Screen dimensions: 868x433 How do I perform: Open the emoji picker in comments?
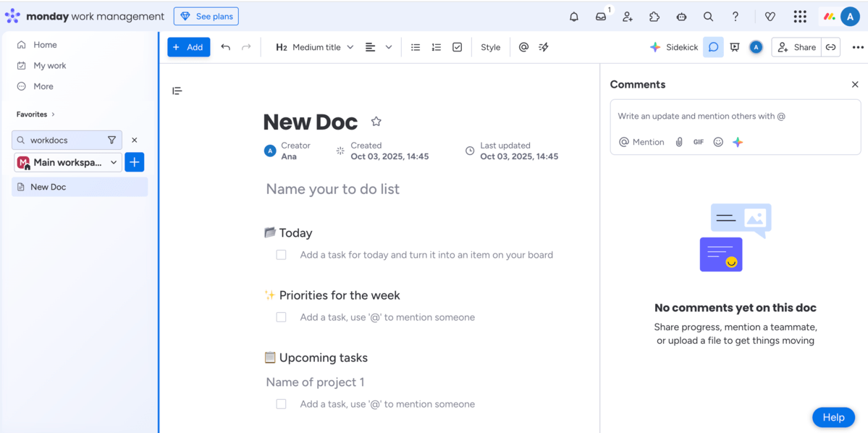pyautogui.click(x=717, y=141)
